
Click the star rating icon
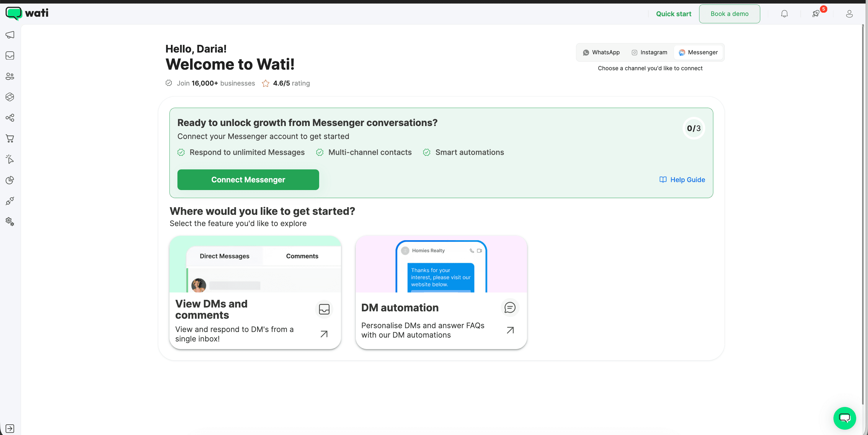265,83
